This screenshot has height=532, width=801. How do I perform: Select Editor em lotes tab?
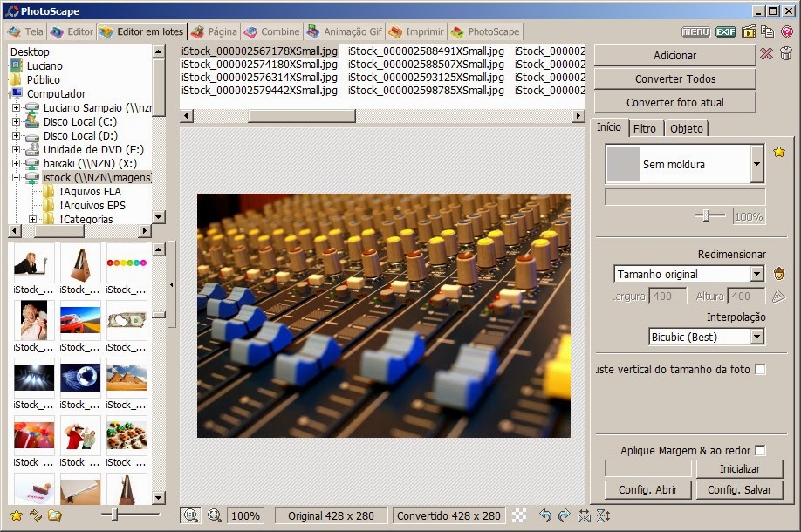pos(141,31)
